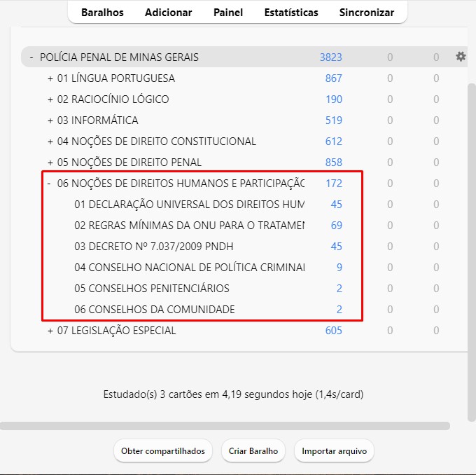Open the Painel tab
Viewport: 476px width, 475px height.
click(228, 13)
